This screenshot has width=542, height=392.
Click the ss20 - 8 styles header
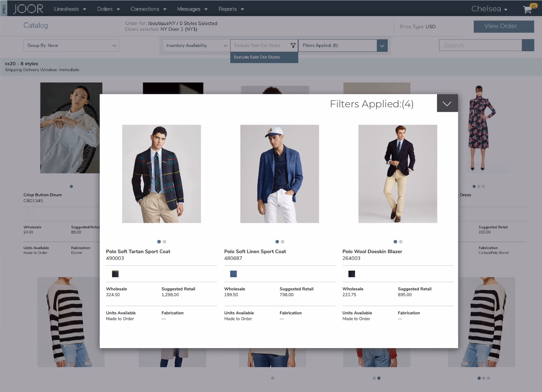[x=22, y=64]
